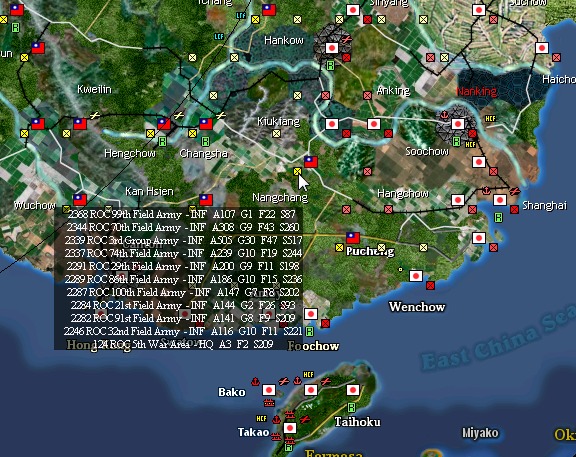576x457 pixels.
Task: Click the Taihoku city label
Action: pos(357,422)
